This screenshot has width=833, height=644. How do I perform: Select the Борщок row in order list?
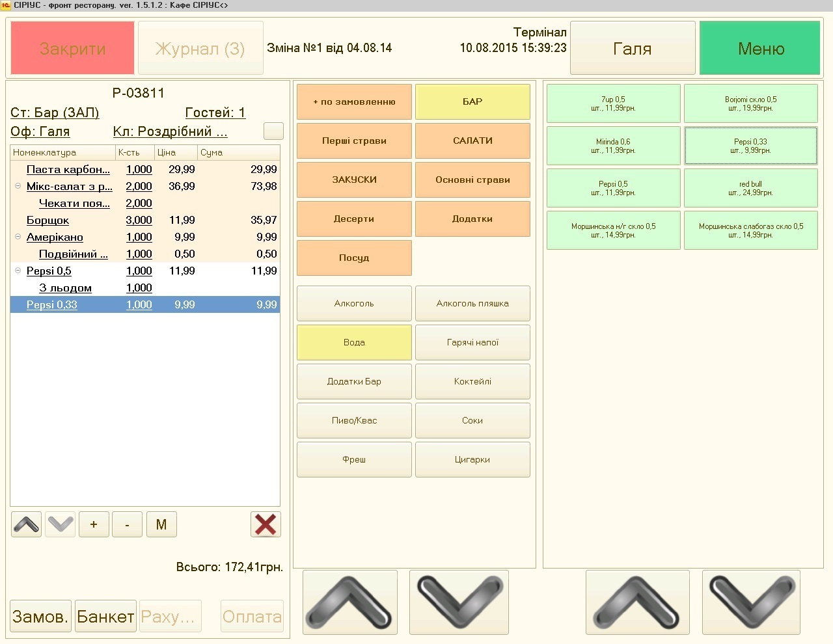pyautogui.click(x=48, y=221)
